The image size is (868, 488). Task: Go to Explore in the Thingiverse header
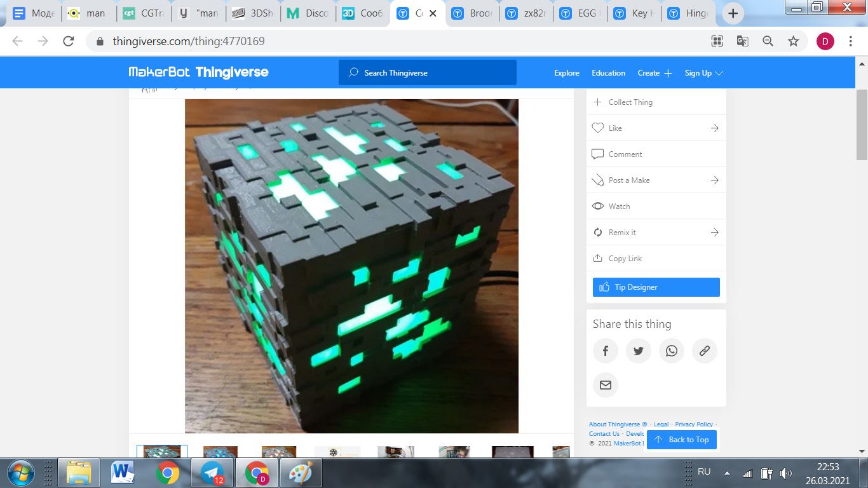click(x=567, y=73)
